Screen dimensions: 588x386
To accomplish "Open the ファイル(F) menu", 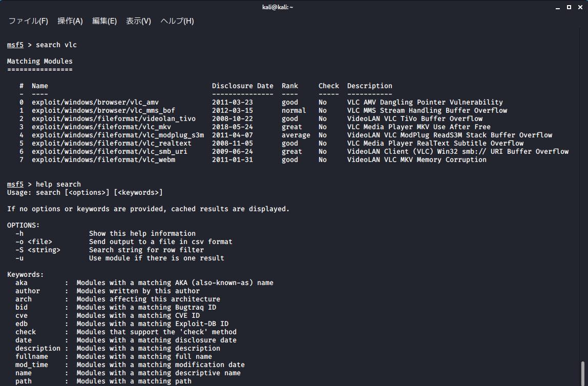I will click(28, 21).
